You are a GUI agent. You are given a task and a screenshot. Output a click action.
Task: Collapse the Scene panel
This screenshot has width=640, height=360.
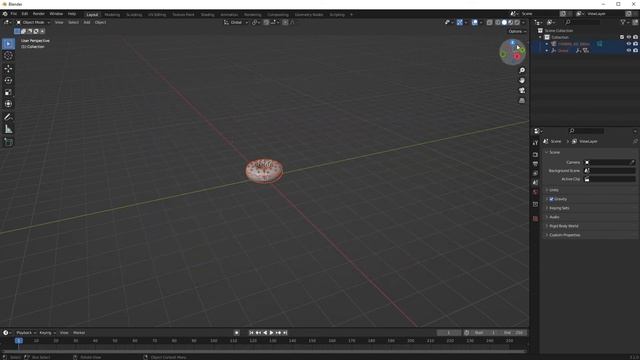554,152
